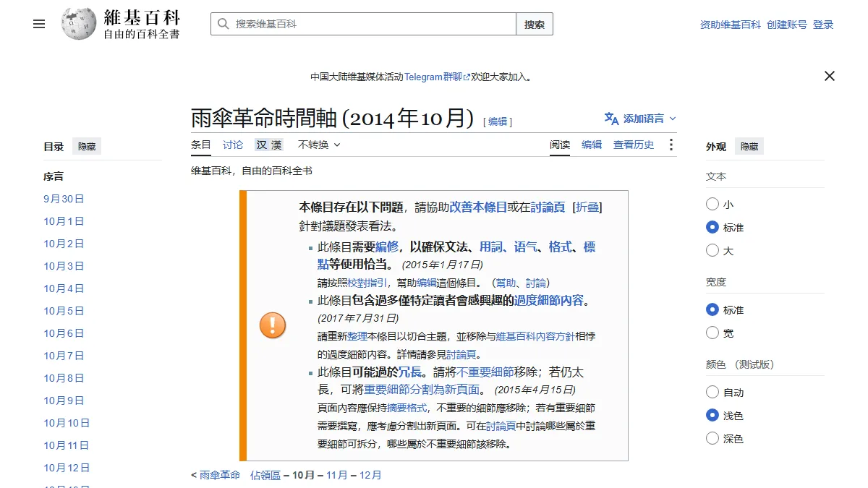Click the 搜索 button
The image size is (868, 488).
coord(535,24)
